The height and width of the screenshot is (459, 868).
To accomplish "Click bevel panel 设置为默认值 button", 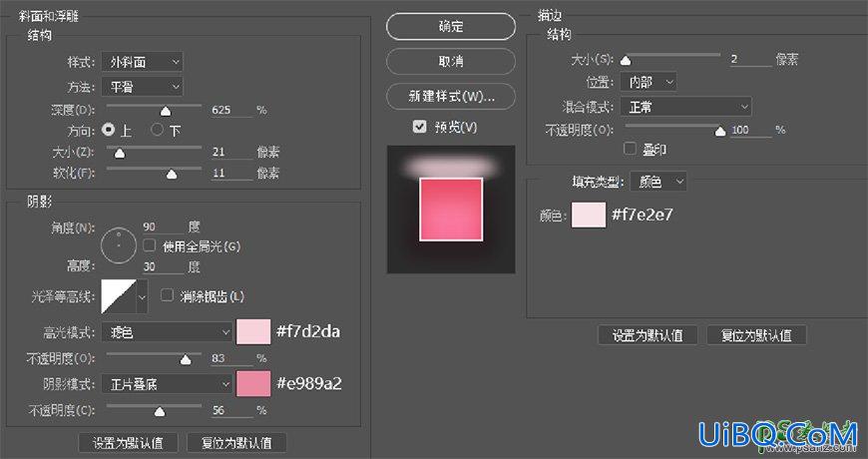I will pos(128,443).
